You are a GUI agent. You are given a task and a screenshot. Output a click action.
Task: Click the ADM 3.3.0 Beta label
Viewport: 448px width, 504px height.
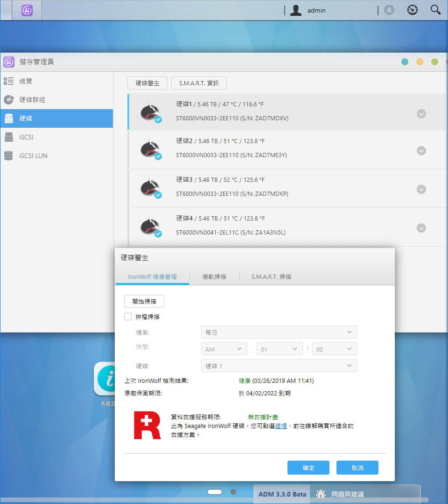click(282, 494)
